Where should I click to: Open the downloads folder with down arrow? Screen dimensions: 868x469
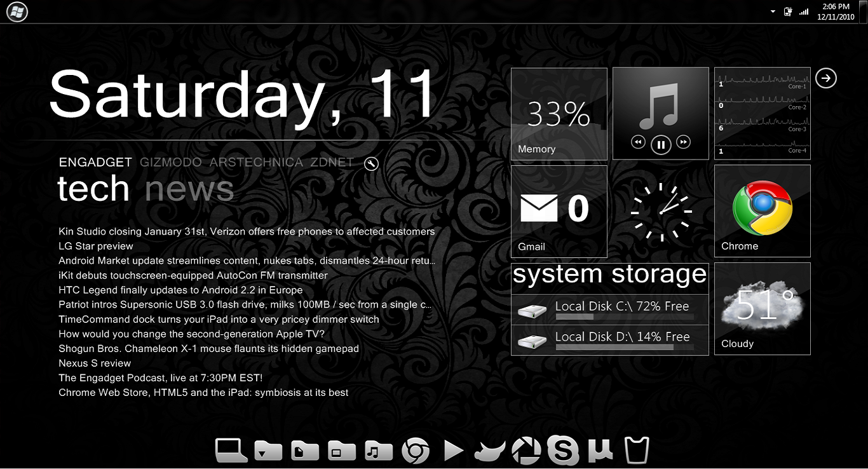click(x=268, y=451)
